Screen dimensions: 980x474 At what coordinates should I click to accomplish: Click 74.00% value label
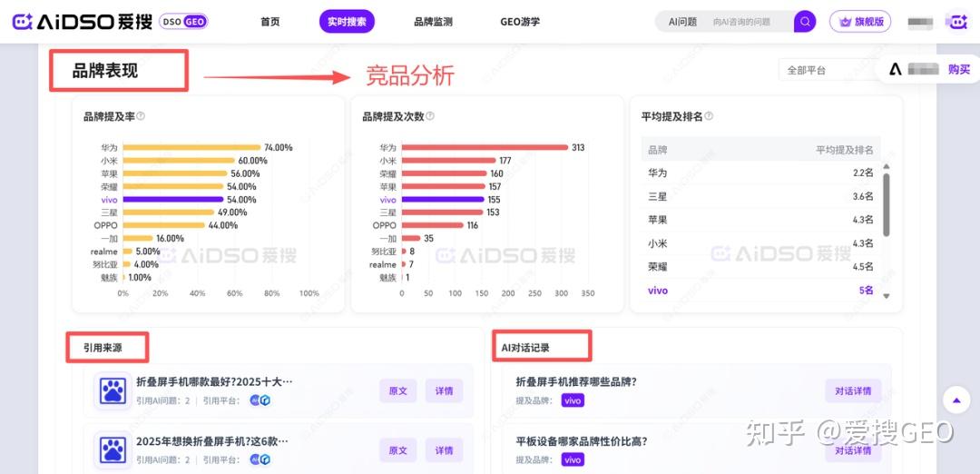[279, 148]
